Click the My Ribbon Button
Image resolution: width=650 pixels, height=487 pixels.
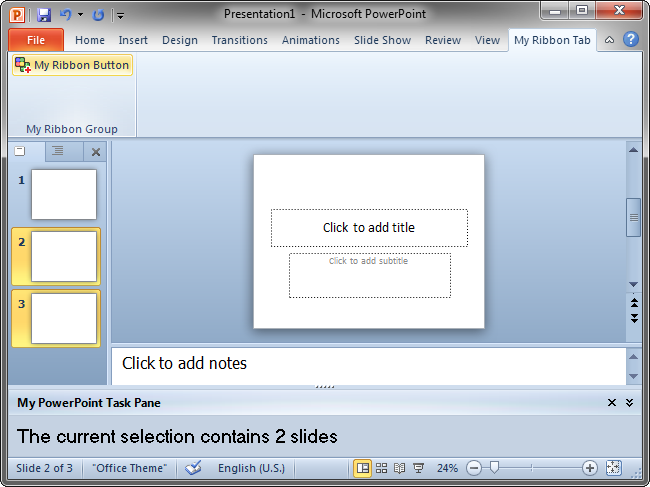coord(73,65)
